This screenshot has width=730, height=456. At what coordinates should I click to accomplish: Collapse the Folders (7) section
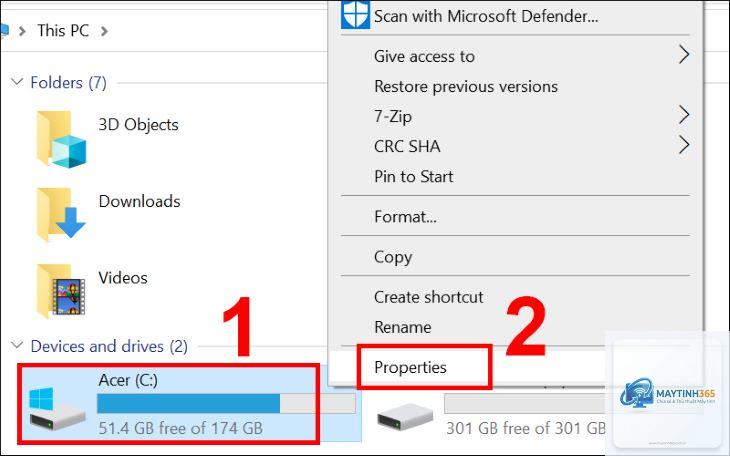pos(17,82)
